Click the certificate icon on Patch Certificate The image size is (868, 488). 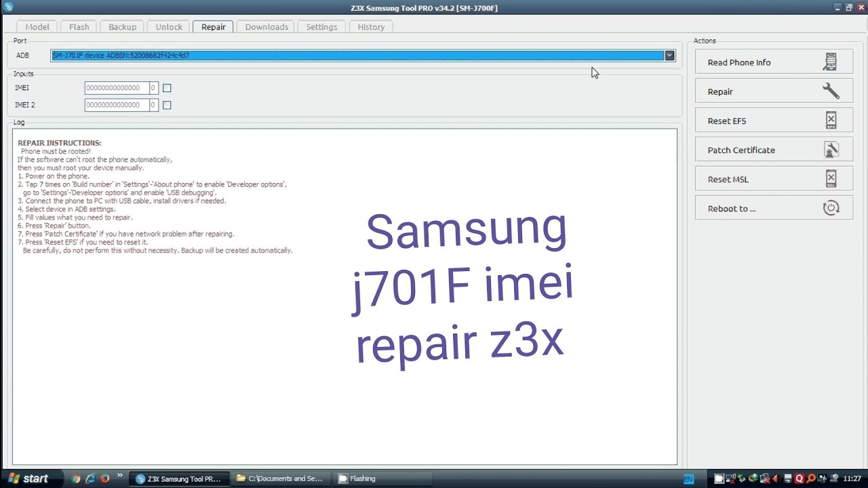[x=831, y=150]
